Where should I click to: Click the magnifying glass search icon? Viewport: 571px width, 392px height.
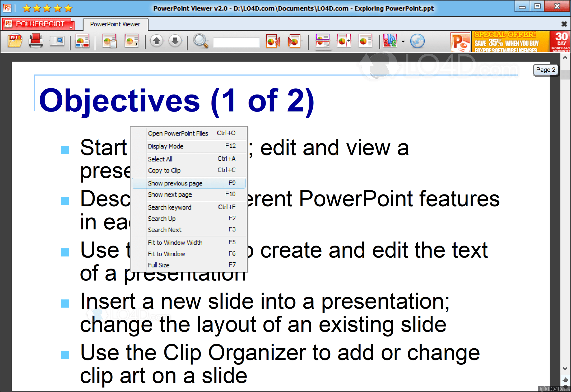[x=201, y=41]
